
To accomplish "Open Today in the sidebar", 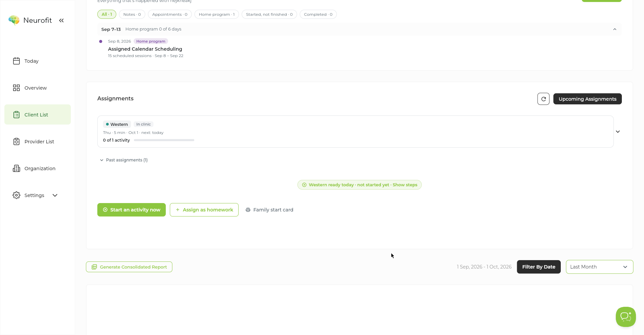I will coord(38,61).
